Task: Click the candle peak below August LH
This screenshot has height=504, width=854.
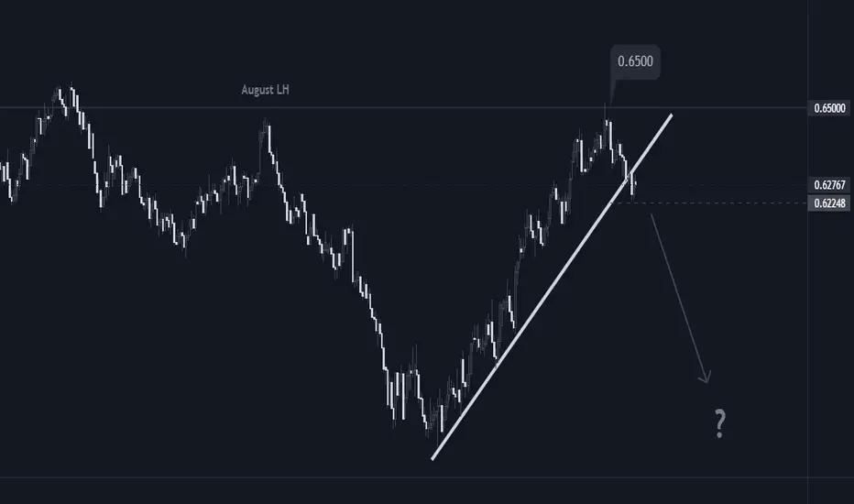Action: (x=267, y=128)
